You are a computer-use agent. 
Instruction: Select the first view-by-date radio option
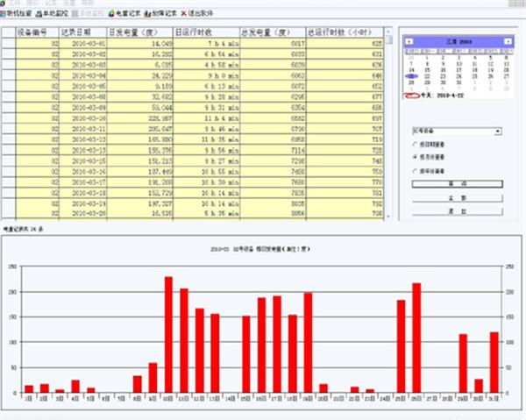tap(416, 145)
